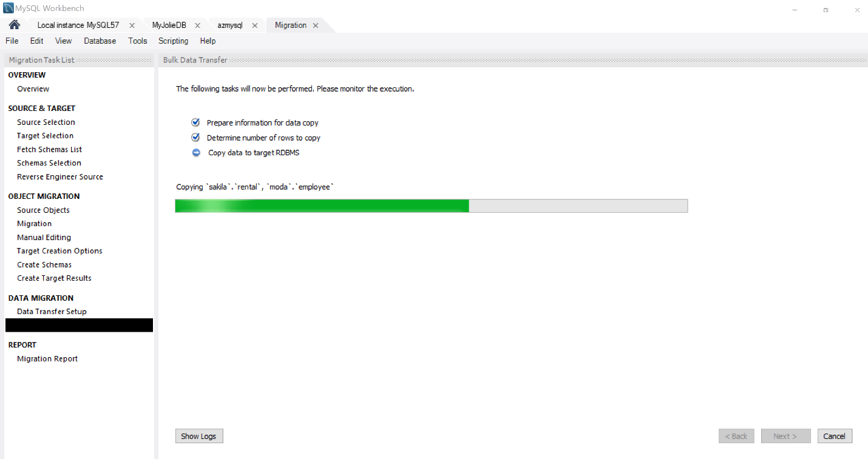This screenshot has width=868, height=459.
Task: Click the DATA MIGRATION section heading
Action: (x=41, y=298)
